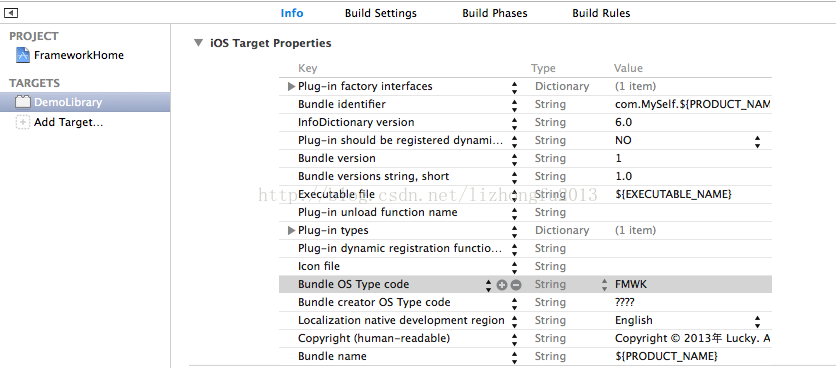Image resolution: width=836 pixels, height=368 pixels.
Task: Add row via plus icon on Bundle OS Type code
Action: tap(502, 285)
